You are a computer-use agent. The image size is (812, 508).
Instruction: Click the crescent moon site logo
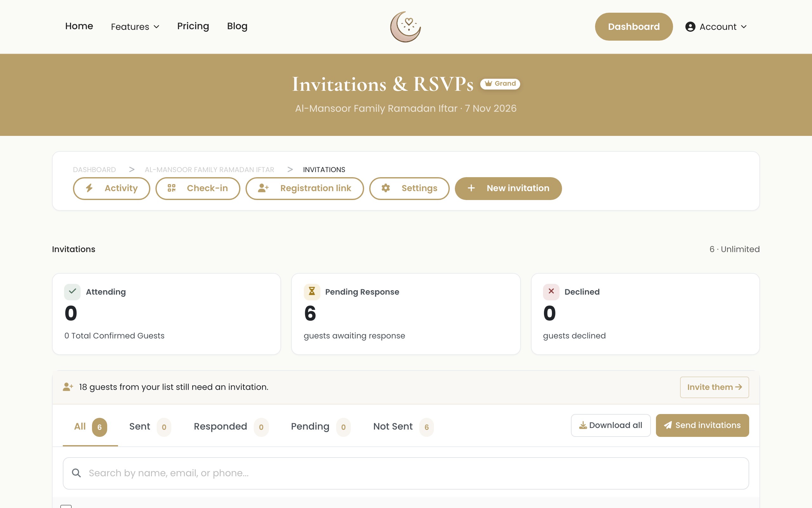pyautogui.click(x=406, y=27)
